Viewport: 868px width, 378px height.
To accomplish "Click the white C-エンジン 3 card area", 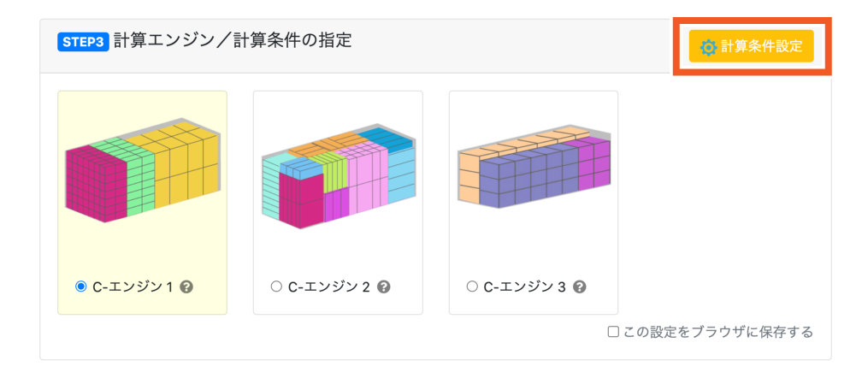I will 534,203.
